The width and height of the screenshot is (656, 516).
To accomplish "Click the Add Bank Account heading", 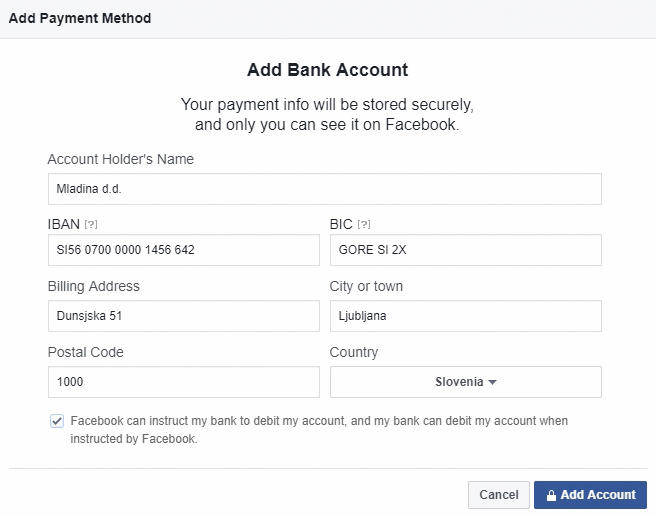I will (x=328, y=70).
